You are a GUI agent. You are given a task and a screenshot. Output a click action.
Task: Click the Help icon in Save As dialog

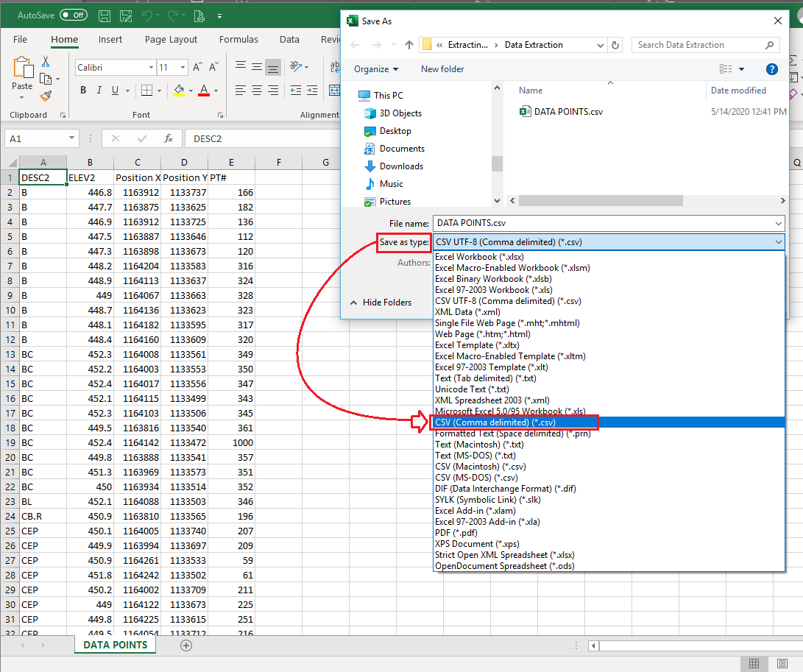(772, 69)
